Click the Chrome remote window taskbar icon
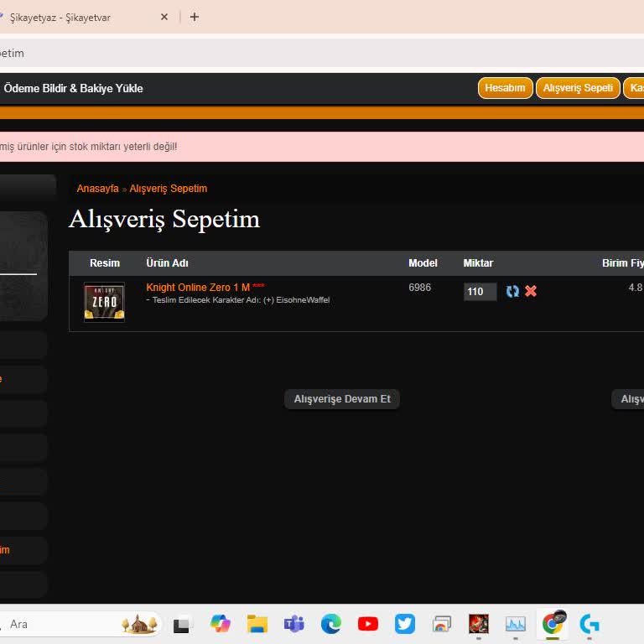The image size is (644, 644). [442, 625]
